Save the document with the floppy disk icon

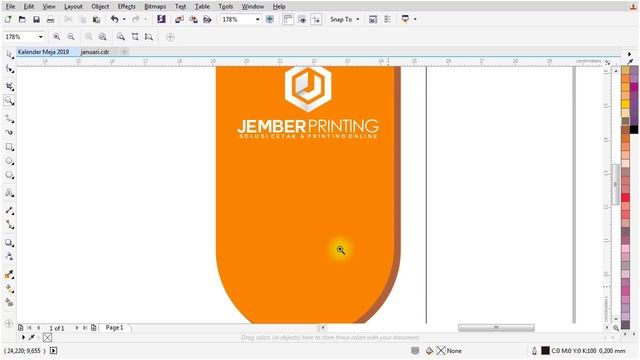click(36, 19)
